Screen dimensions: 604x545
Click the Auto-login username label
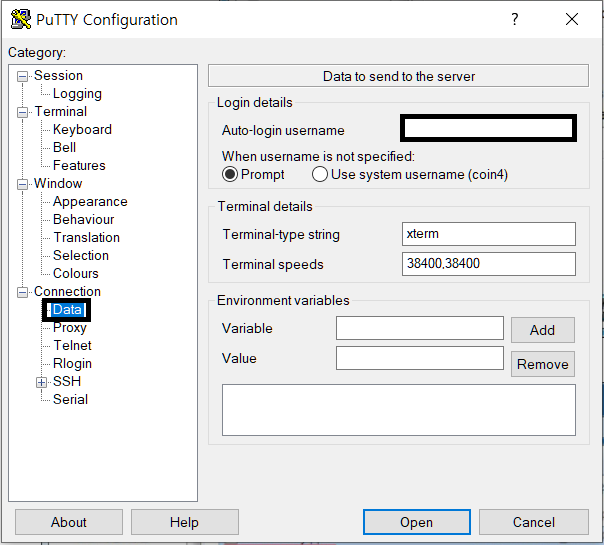click(283, 131)
